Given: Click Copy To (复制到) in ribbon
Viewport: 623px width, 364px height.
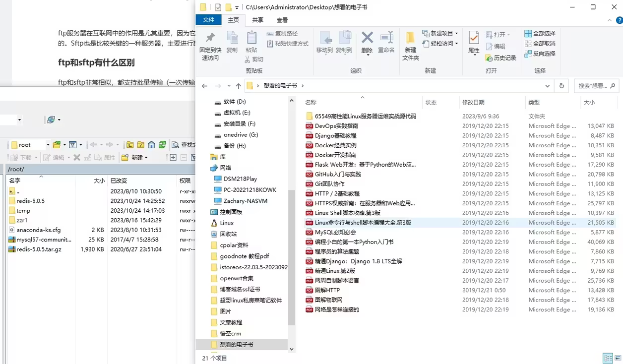Looking at the screenshot, I should (x=344, y=42).
